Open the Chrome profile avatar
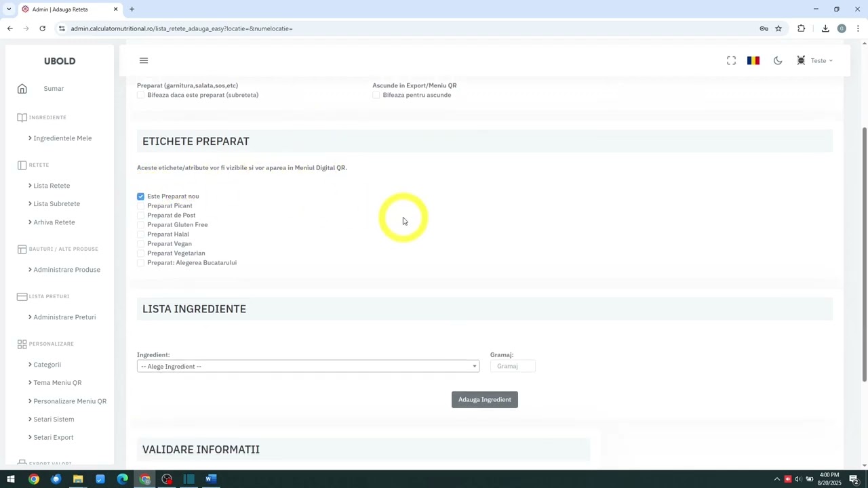868x488 pixels. point(842,28)
